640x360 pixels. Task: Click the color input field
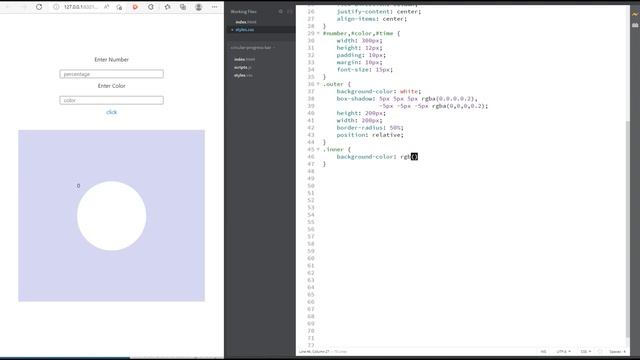[111, 100]
